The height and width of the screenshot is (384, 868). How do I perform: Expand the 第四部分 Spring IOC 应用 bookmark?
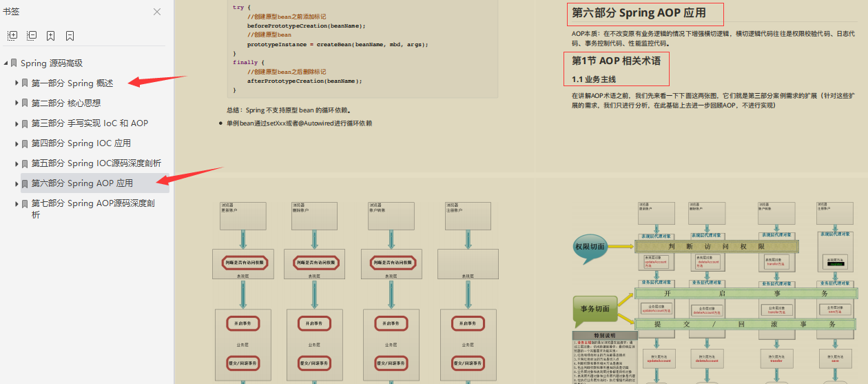tap(17, 143)
